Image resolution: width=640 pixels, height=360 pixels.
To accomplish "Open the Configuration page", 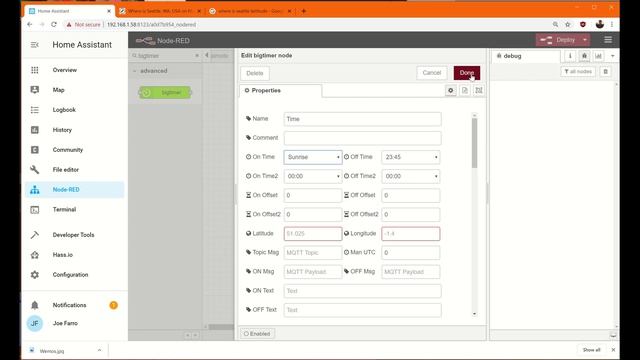I will click(70, 275).
